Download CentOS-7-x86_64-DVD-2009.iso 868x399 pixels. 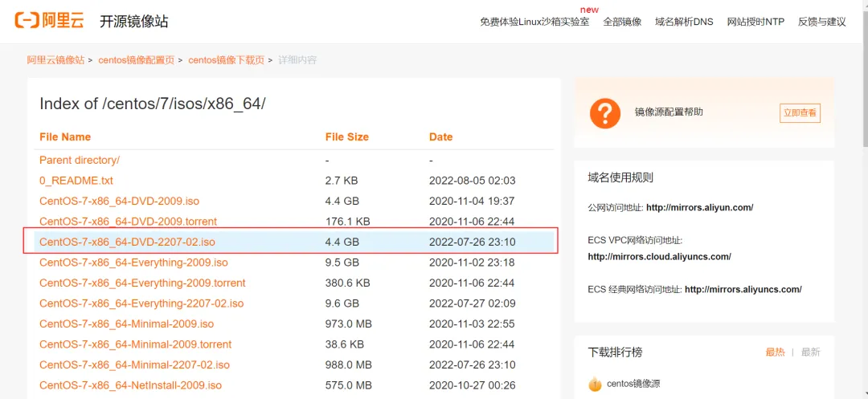tap(119, 202)
